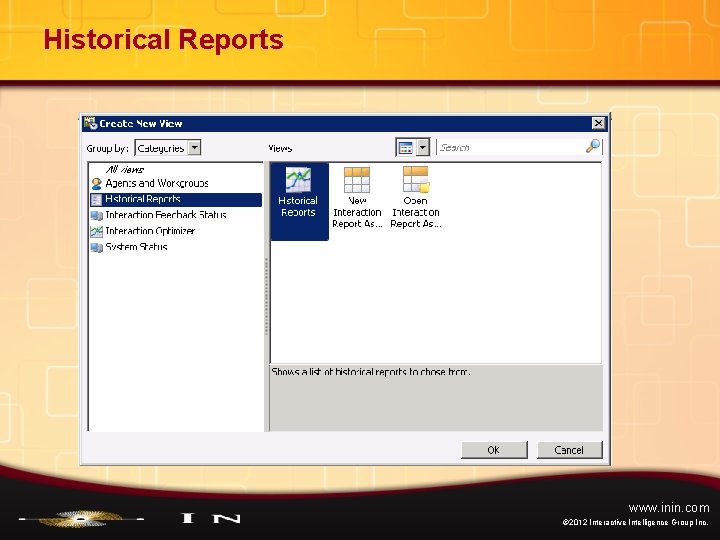Click the Interaction Optimizer chart icon
Screen dimensions: 720x540
pyautogui.click(x=96, y=231)
